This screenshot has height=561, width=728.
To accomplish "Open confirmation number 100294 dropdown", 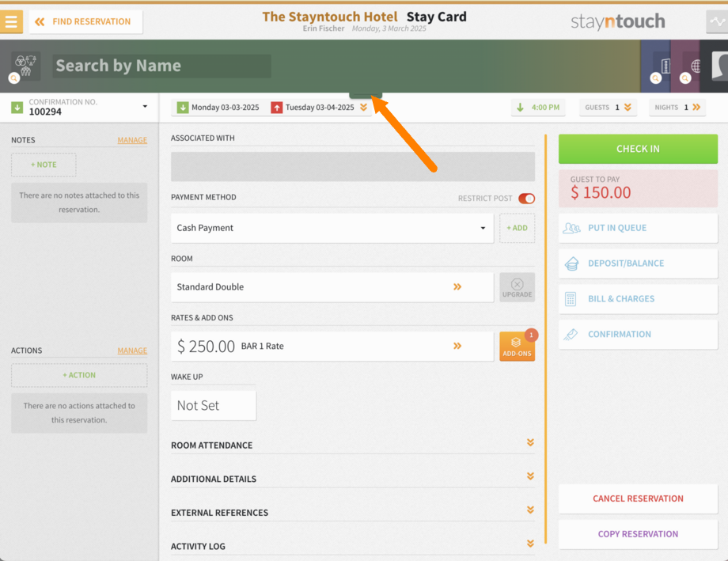I will tap(145, 107).
